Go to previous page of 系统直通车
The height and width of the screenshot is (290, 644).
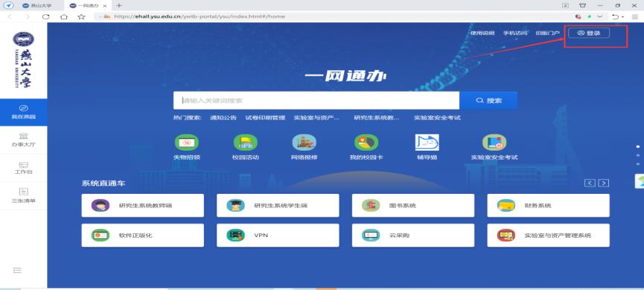590,183
